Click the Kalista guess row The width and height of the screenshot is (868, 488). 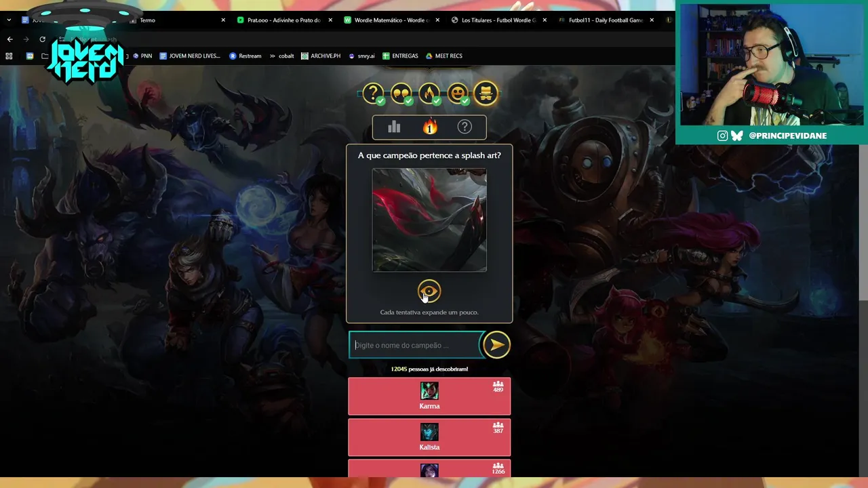tap(429, 437)
